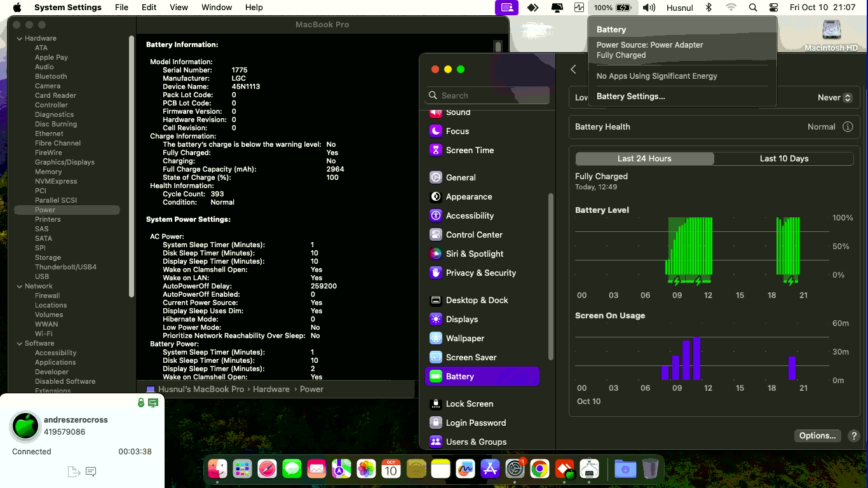Click the date and time in menu bar
This screenshot has width=868, height=488.
coord(822,8)
